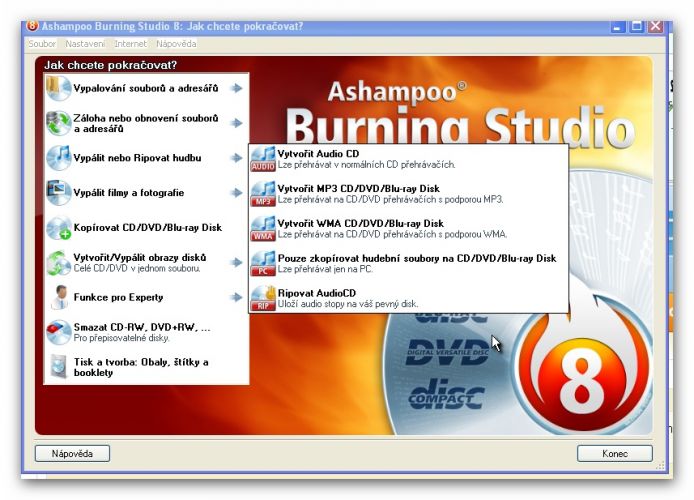The image size is (694, 500).
Task: Select Vypálit nebo Ripovat hudbu text
Action: coord(137,158)
